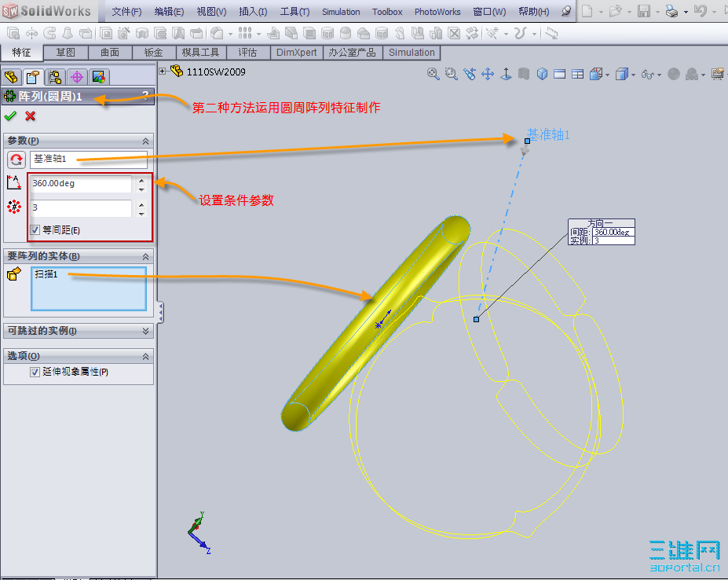Open the 插入(I) menu
728x580 pixels.
[253, 12]
